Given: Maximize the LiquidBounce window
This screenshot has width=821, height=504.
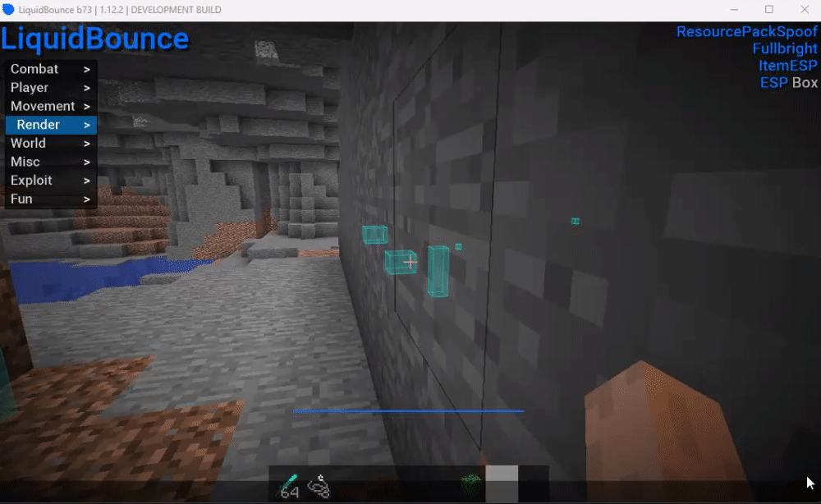Looking at the screenshot, I should pos(769,9).
